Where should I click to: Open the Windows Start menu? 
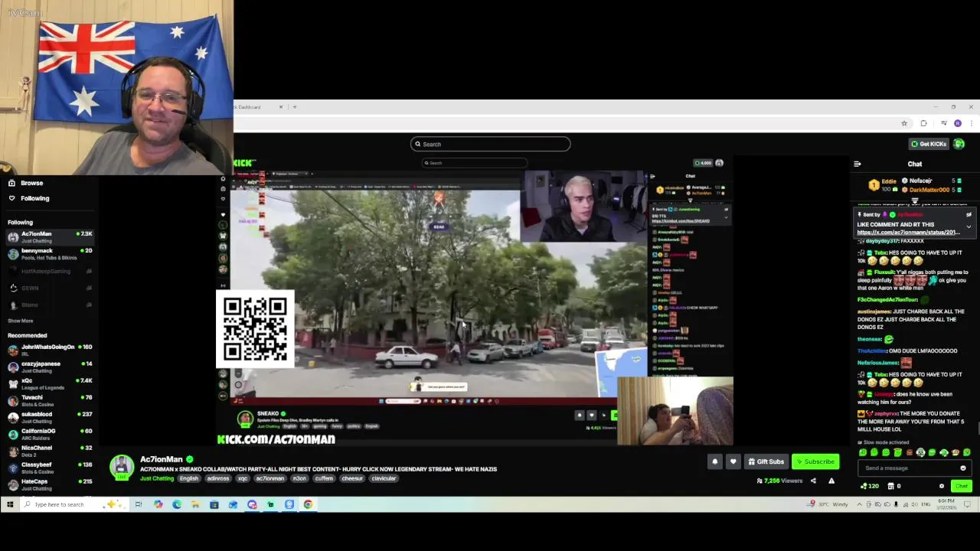tap(9, 504)
